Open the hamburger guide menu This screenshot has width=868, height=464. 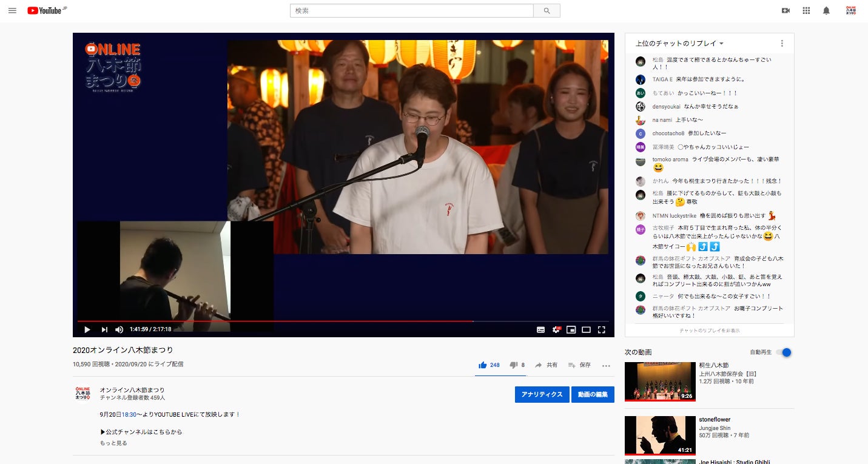(12, 10)
